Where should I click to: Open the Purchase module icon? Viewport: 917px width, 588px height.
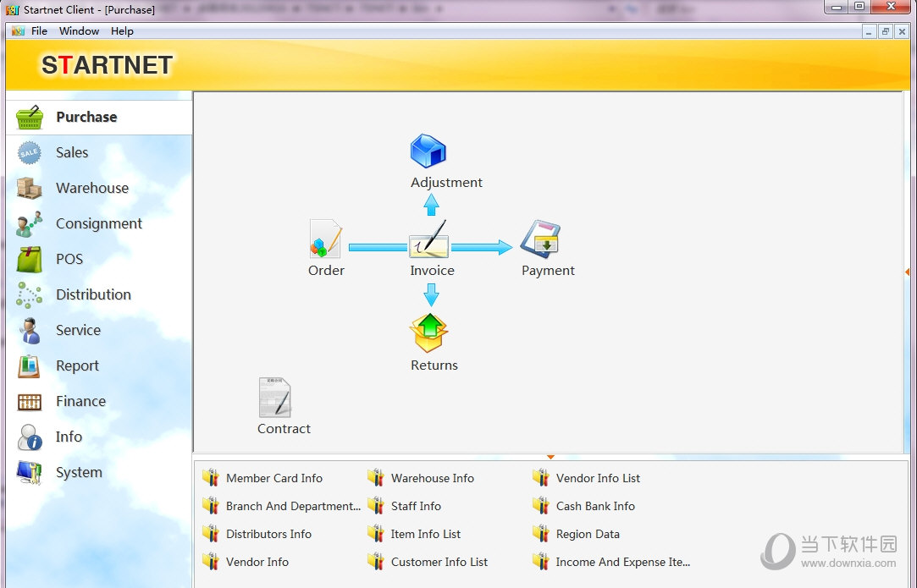(x=30, y=117)
